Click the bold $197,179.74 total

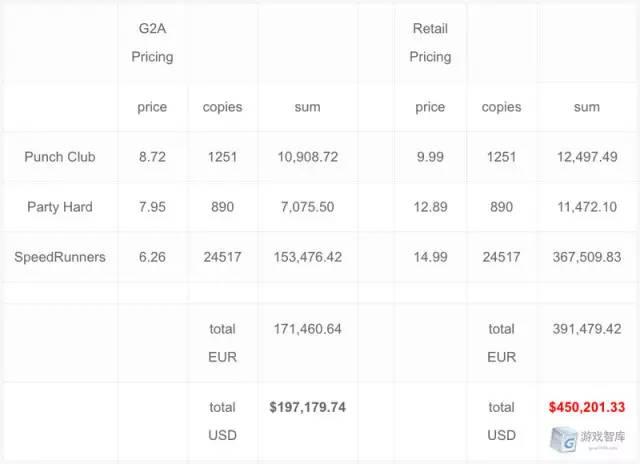click(308, 407)
